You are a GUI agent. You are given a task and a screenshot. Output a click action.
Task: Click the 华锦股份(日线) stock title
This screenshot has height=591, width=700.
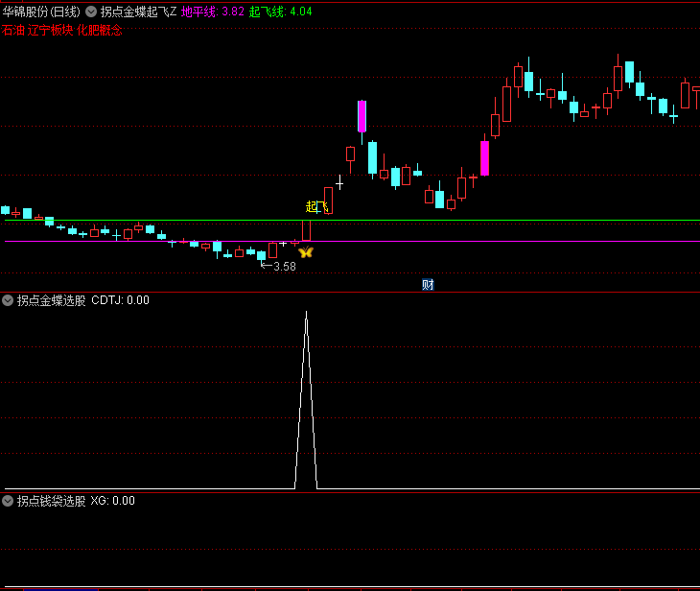(x=41, y=12)
